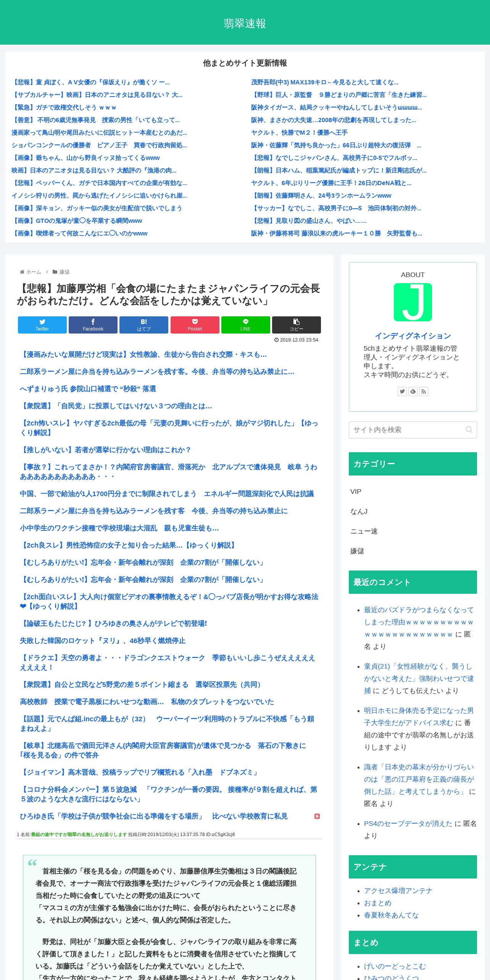This screenshot has width=490, height=980.
Task: Open 【緊急】ガチで政権交代しそう link
Action: (x=64, y=108)
